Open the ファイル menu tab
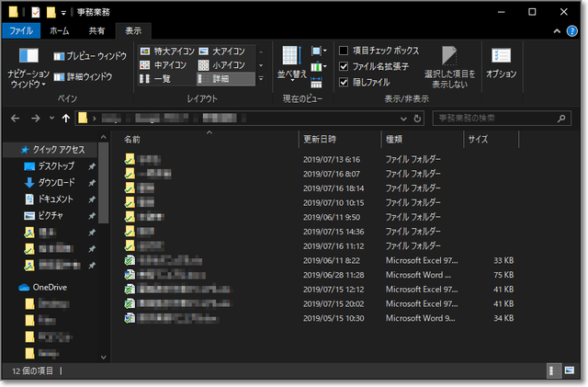This screenshot has width=588, height=387. point(20,31)
